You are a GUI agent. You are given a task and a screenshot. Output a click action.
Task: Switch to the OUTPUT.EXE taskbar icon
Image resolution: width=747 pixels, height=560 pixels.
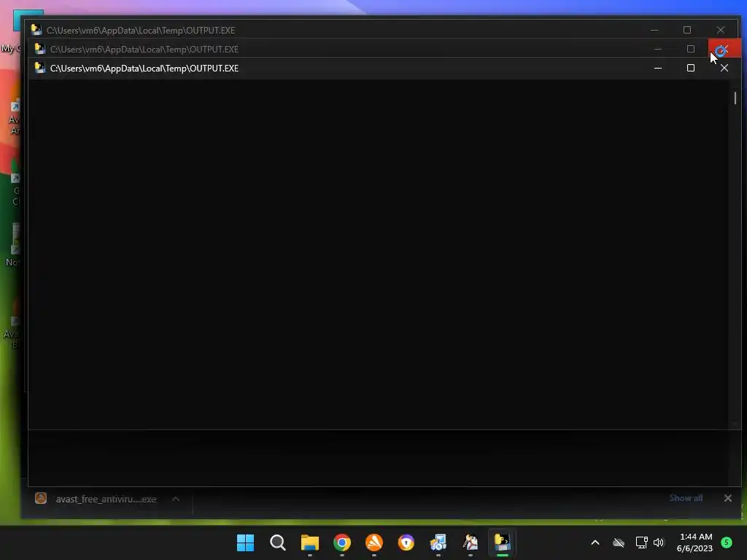coord(502,542)
